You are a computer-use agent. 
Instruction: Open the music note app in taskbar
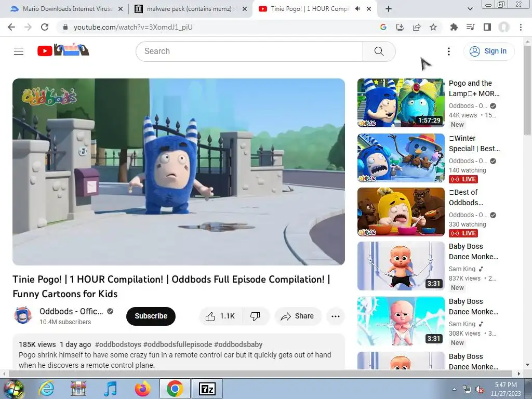[110, 389]
